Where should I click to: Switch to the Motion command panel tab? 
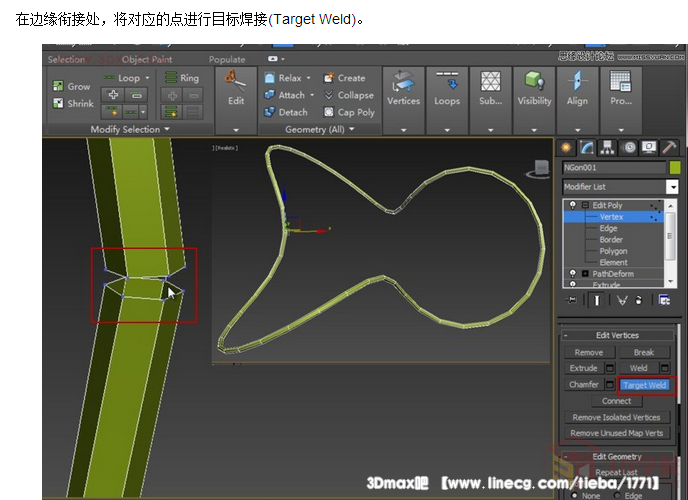tap(628, 147)
